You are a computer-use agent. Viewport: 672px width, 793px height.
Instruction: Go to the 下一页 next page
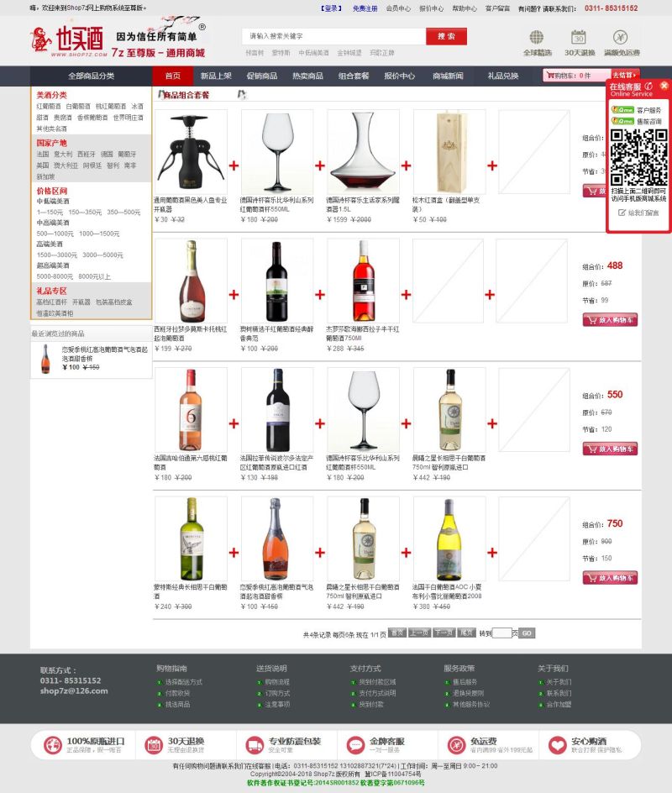pos(444,633)
